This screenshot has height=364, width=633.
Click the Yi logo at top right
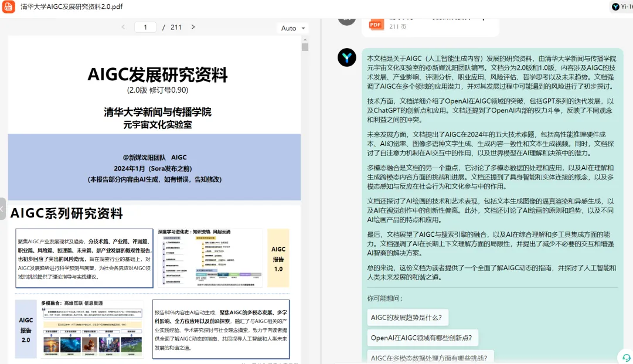click(x=615, y=6)
